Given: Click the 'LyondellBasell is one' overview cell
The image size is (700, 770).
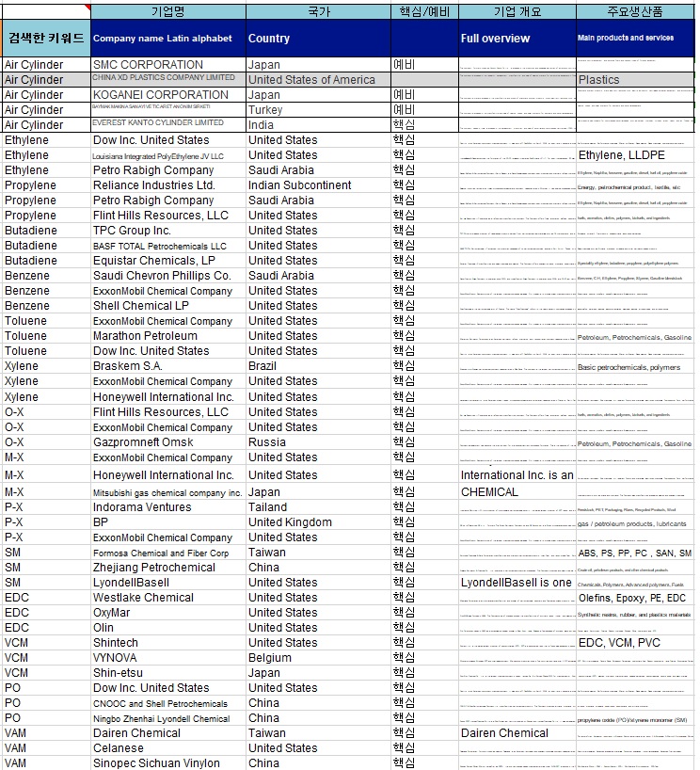Looking at the screenshot, I should point(517,583).
